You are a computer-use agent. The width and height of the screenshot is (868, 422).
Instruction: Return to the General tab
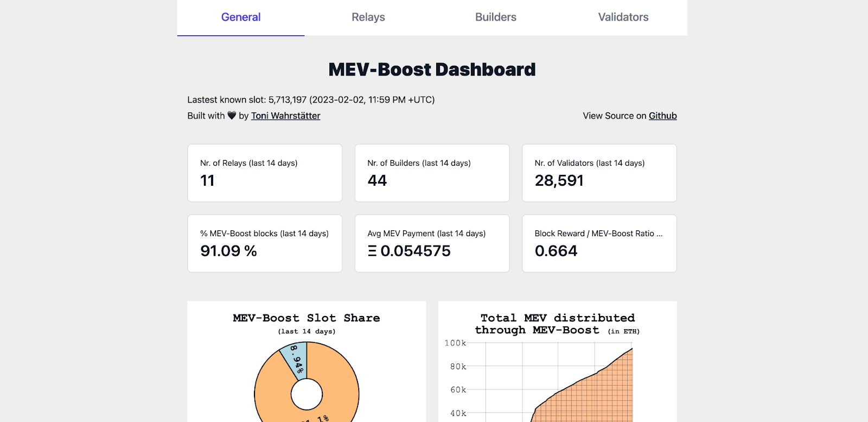click(240, 17)
